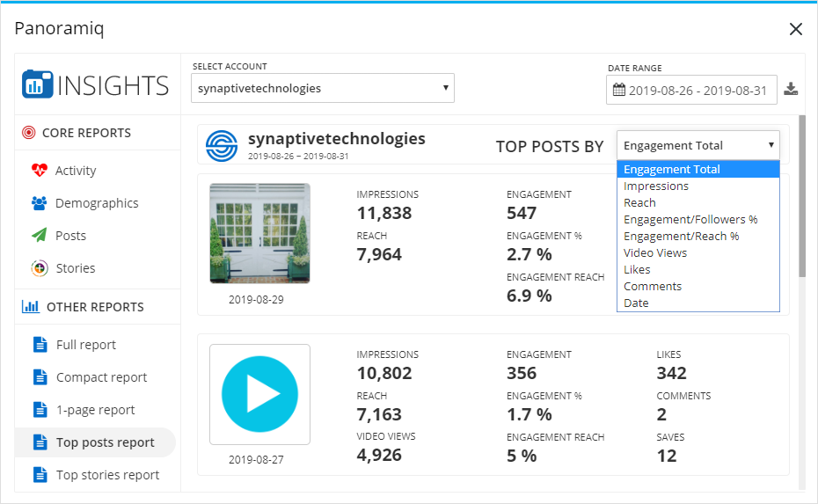This screenshot has width=818, height=504.
Task: Choose Reach sorting option
Action: (x=698, y=202)
